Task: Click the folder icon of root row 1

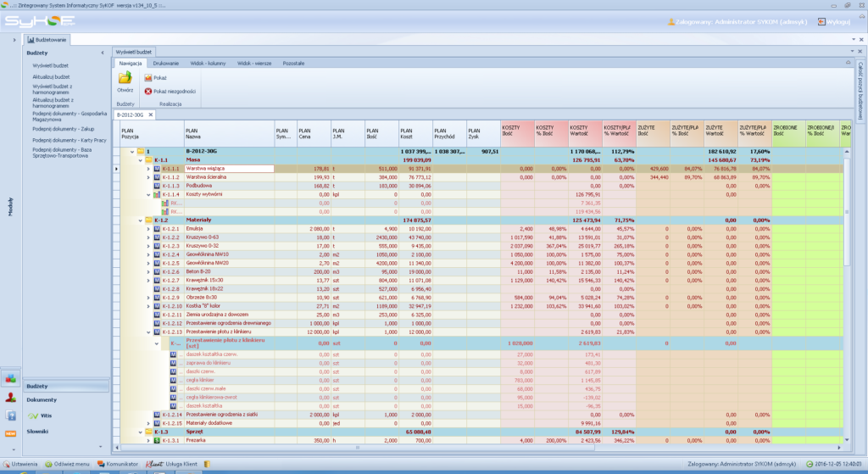Action: point(141,151)
